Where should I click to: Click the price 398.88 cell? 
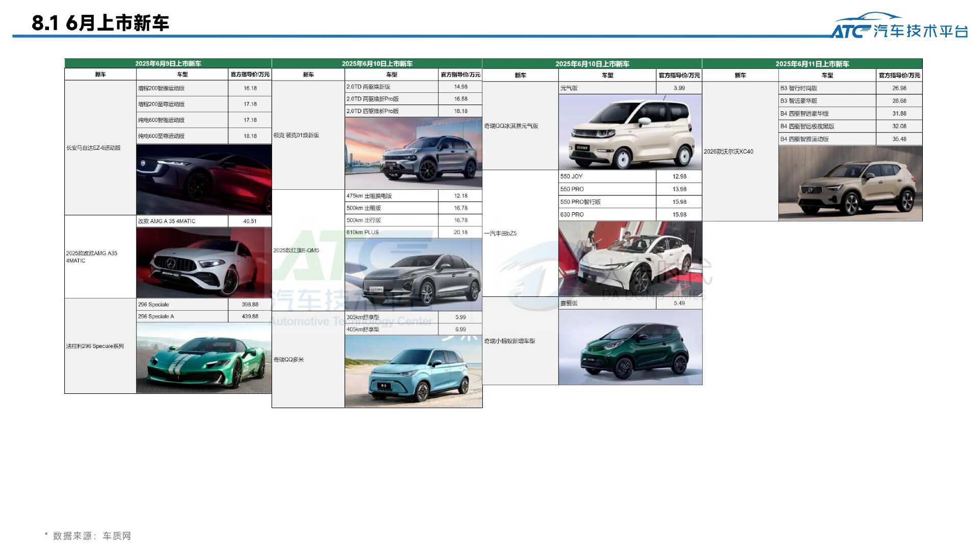pyautogui.click(x=250, y=305)
